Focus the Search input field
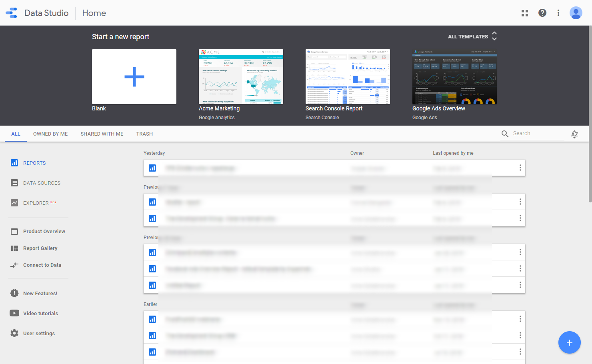592x364 pixels. [538, 134]
